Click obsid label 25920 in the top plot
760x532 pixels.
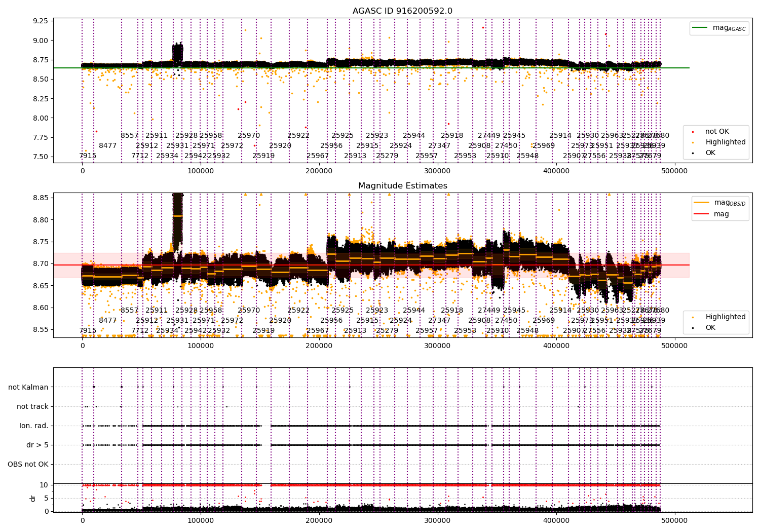point(280,146)
